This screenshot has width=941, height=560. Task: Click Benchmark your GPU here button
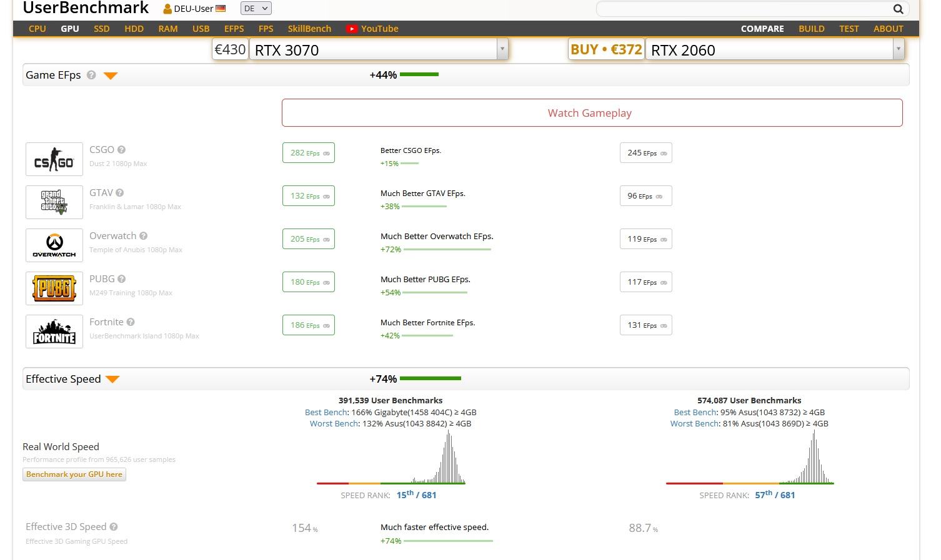(x=74, y=474)
